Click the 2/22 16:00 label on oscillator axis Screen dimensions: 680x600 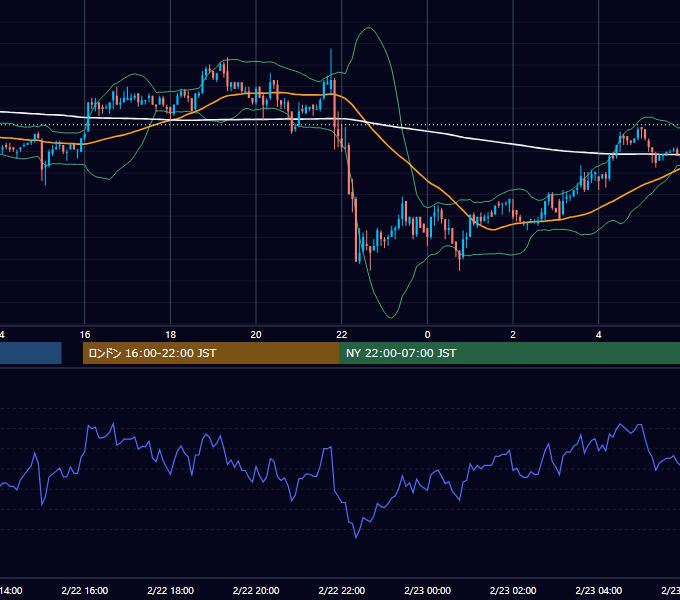85,590
